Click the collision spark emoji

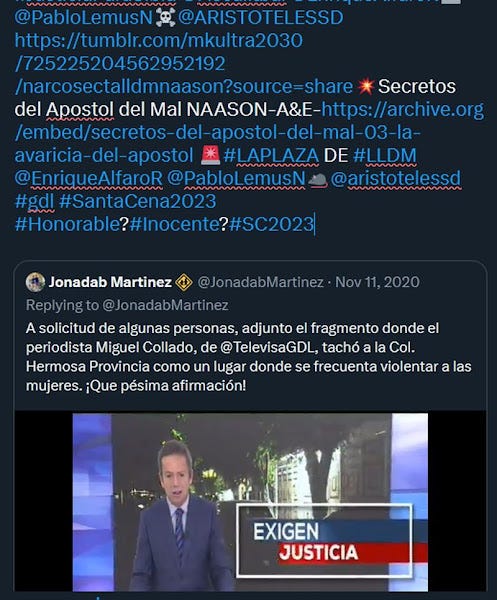366,86
